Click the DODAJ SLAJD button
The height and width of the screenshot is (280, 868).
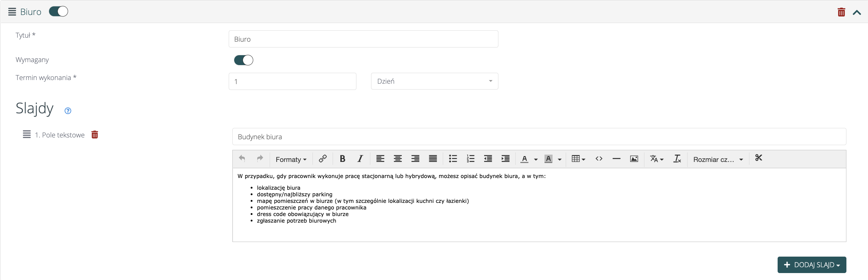812,265
